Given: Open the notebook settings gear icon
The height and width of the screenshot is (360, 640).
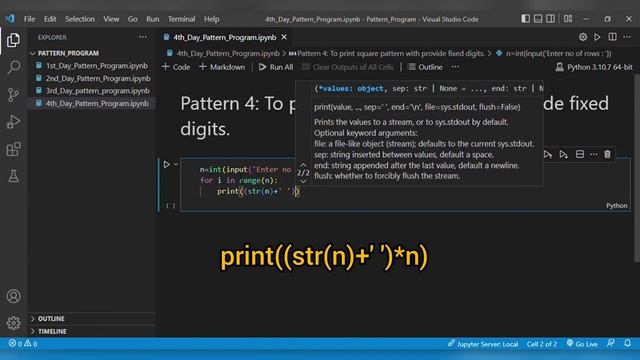Looking at the screenshot, I should 583,37.
